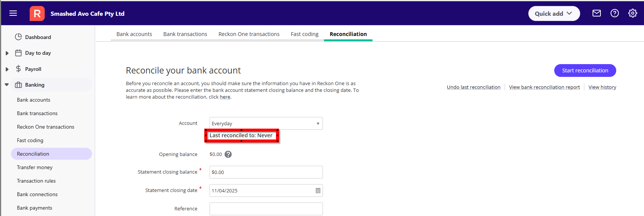Click the Payroll dollar sign icon

(18, 69)
